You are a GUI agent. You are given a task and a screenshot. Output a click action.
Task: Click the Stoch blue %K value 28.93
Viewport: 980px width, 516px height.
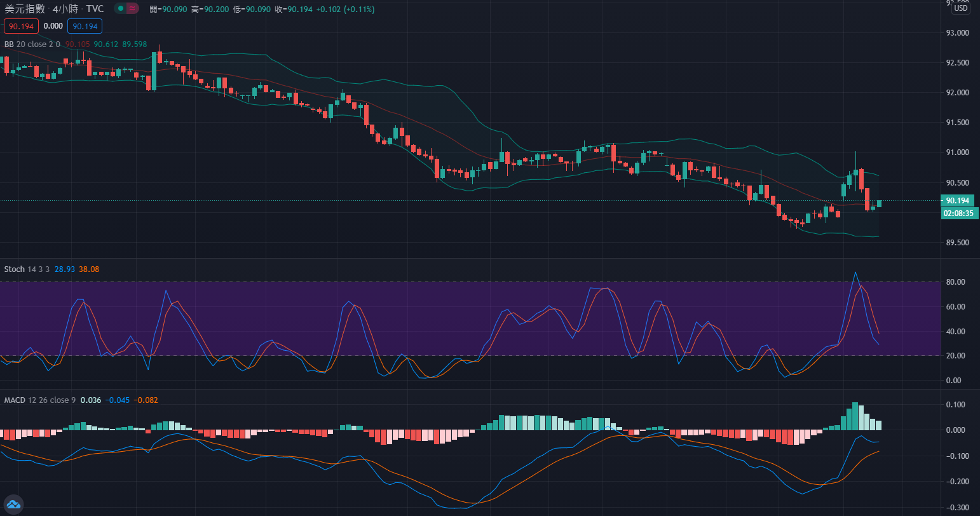tap(65, 269)
